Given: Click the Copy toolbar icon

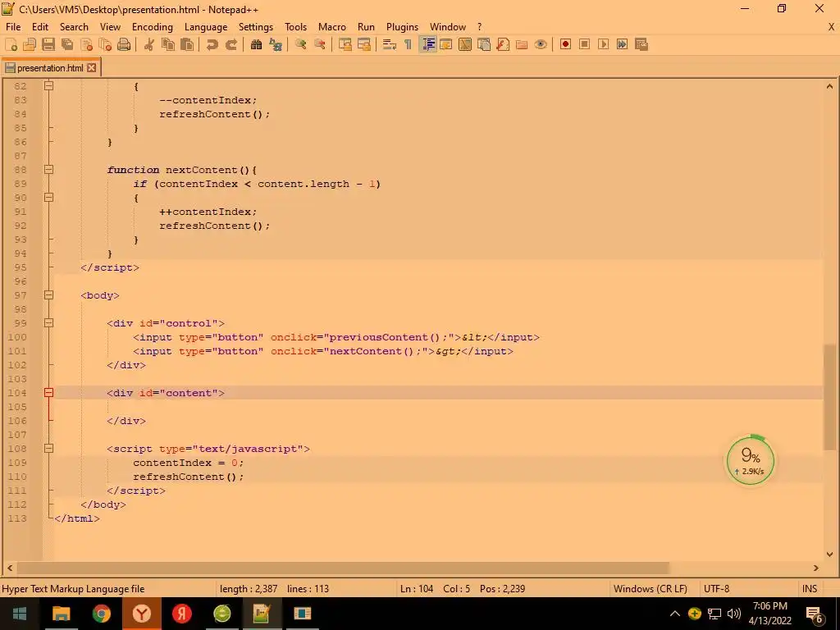Looking at the screenshot, I should pos(167,44).
